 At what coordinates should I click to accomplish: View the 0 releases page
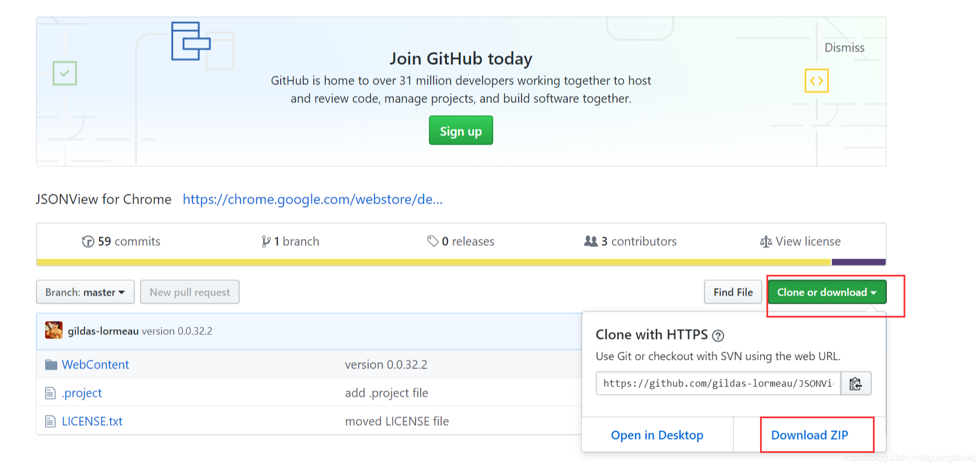pos(468,242)
